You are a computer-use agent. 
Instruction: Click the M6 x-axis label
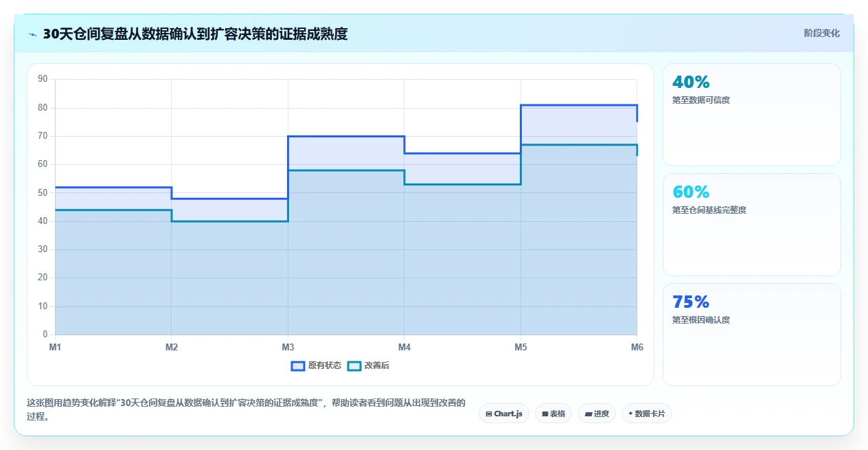point(637,348)
